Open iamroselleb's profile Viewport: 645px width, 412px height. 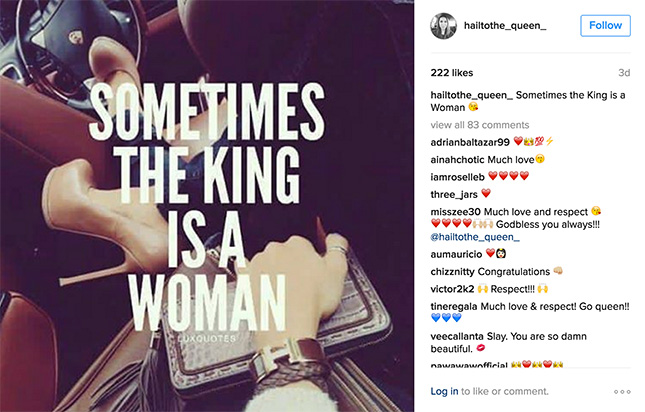point(459,176)
